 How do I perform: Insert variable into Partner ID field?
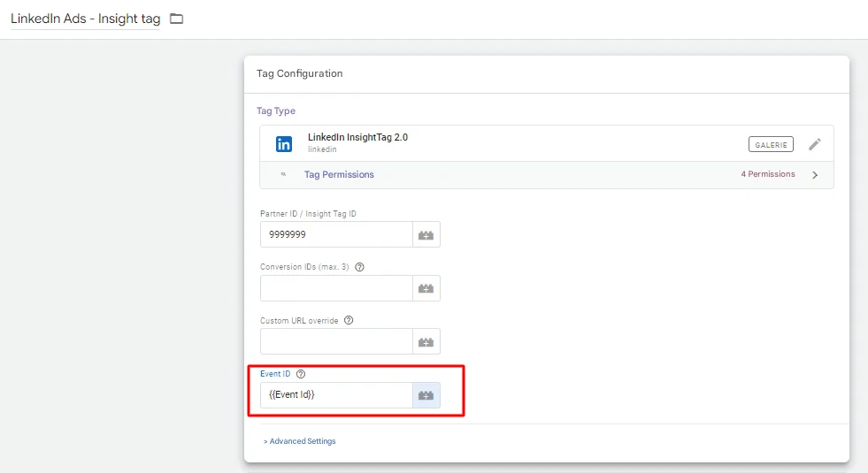point(426,235)
